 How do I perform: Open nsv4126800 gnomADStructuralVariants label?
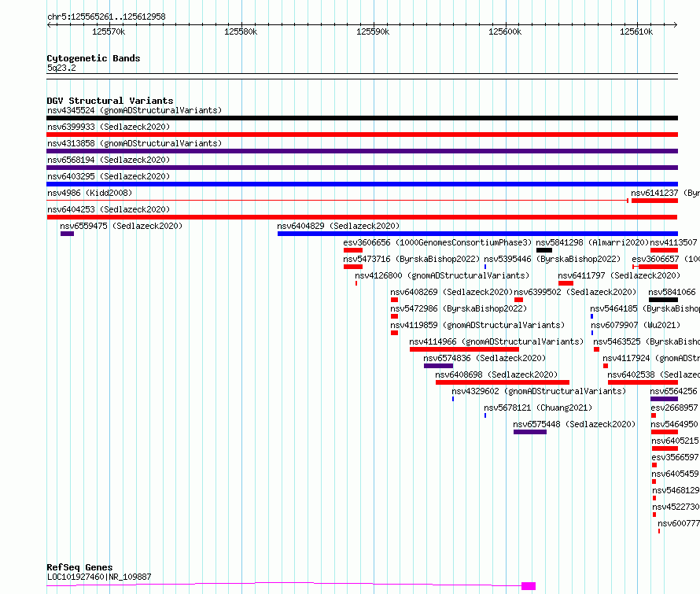[x=442, y=275]
